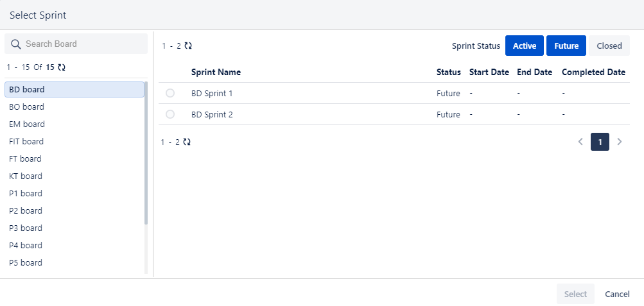
Task: Go to next page using right chevron
Action: [x=620, y=142]
